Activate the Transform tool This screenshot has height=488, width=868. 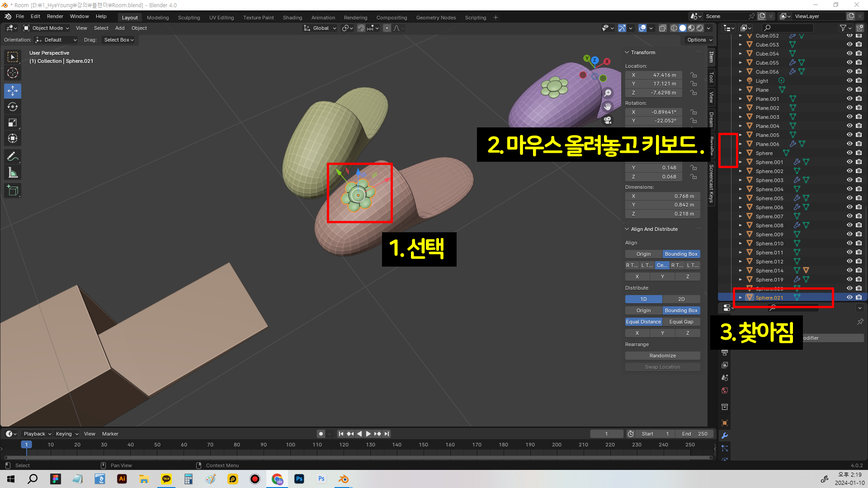coord(13,138)
